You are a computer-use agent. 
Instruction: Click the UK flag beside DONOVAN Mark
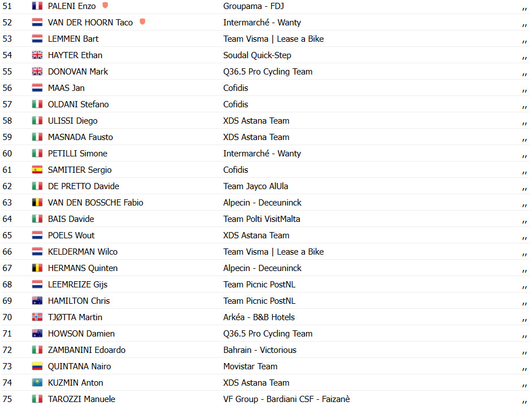(37, 71)
